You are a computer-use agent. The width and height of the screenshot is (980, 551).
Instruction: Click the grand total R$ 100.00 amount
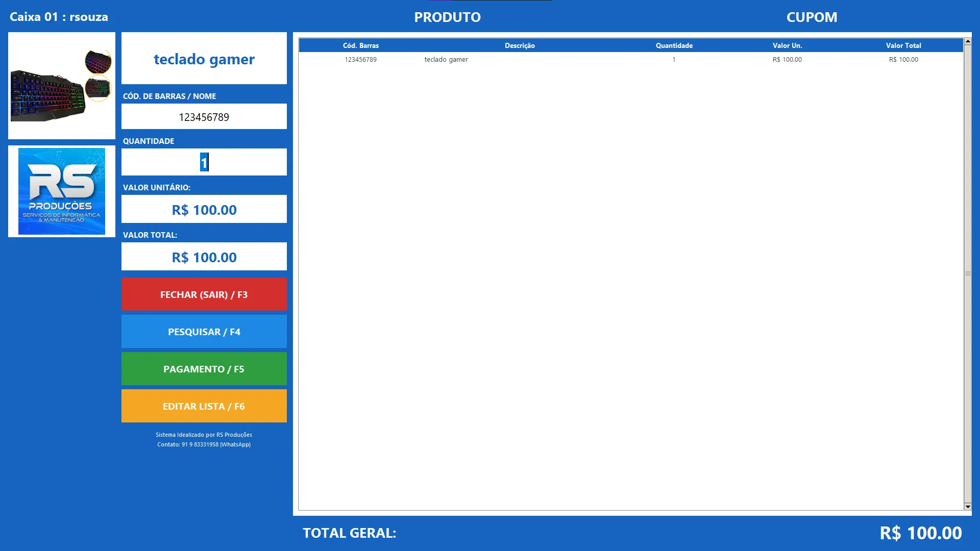click(x=921, y=533)
